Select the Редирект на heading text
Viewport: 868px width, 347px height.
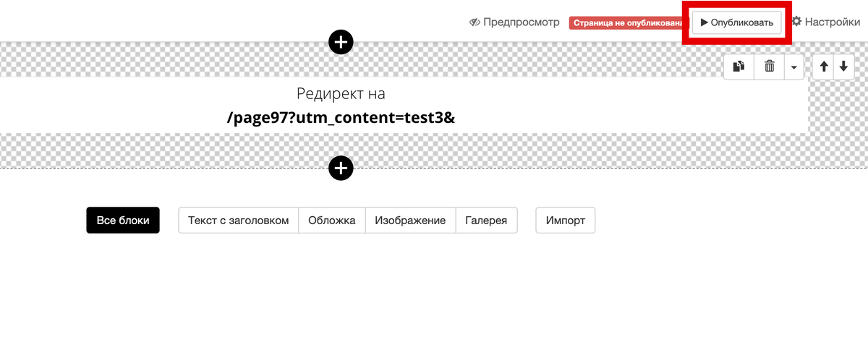pos(341,94)
